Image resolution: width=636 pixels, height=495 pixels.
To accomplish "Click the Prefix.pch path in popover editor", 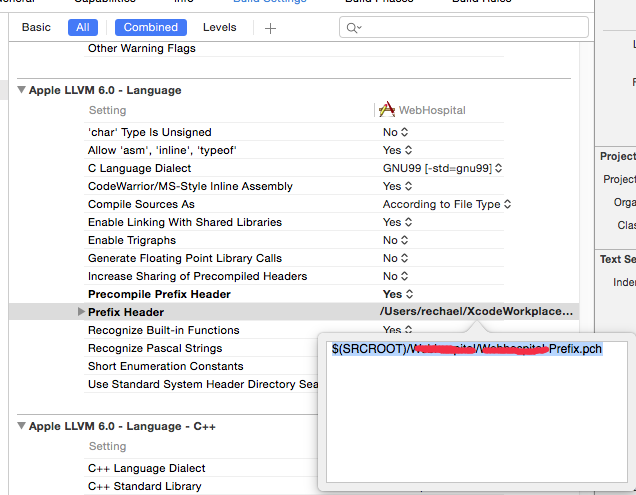I will tap(467, 349).
